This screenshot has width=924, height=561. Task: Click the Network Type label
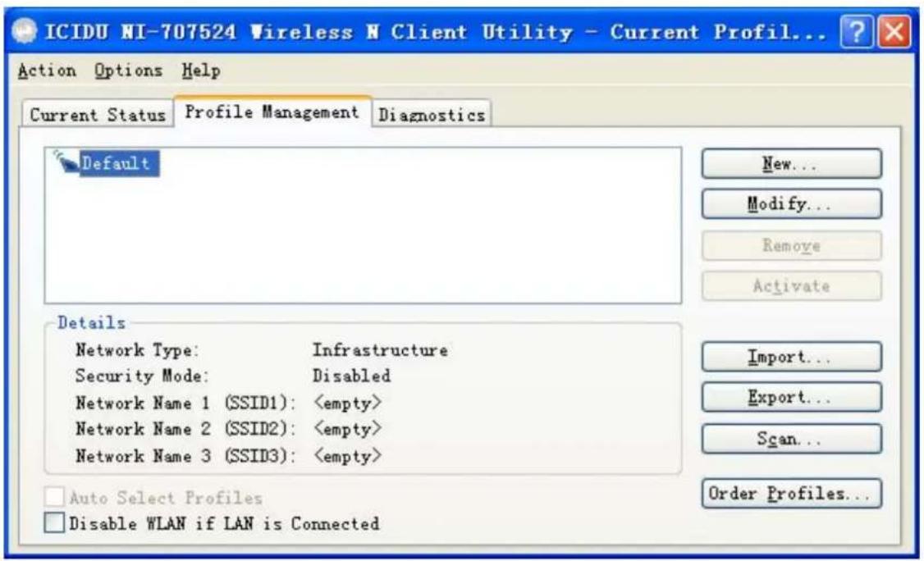point(137,350)
